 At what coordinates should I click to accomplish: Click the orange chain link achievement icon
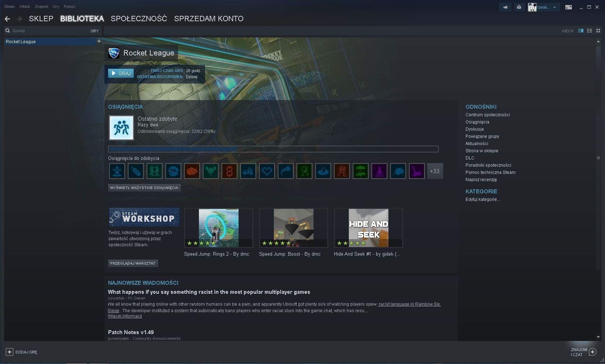click(x=230, y=171)
